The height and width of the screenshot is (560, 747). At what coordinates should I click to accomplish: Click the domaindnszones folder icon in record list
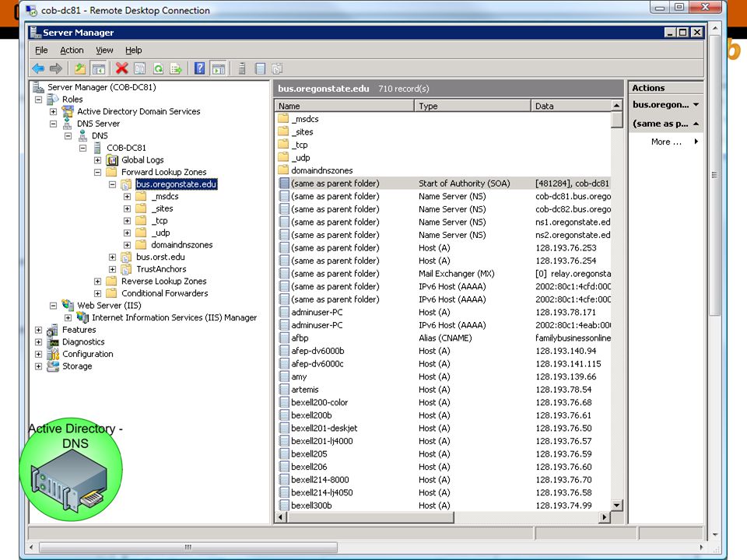coord(283,170)
